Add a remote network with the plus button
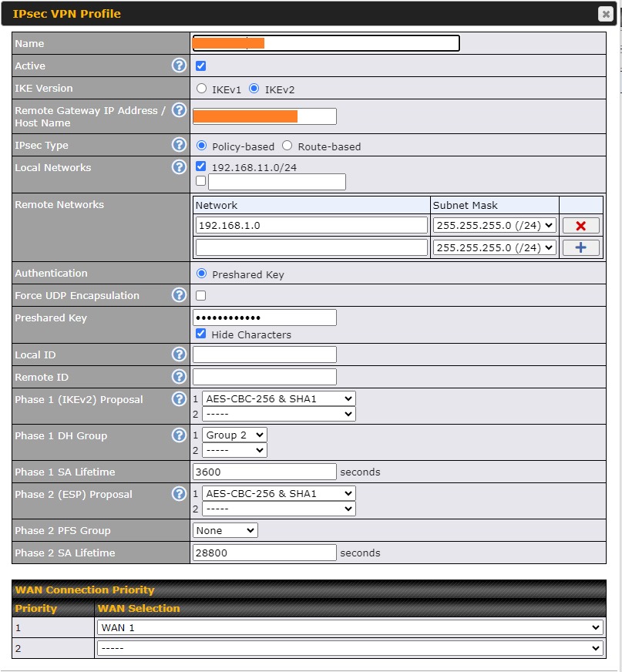The image size is (622, 672). 581,247
